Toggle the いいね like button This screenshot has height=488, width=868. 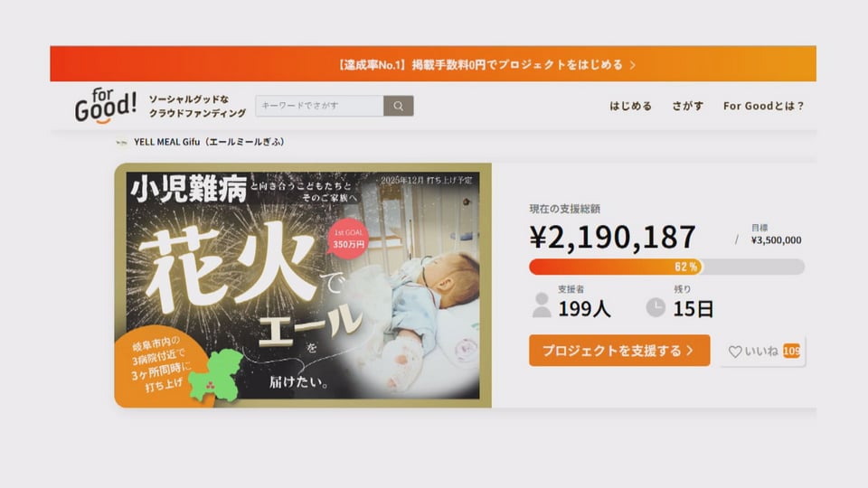[x=763, y=351]
